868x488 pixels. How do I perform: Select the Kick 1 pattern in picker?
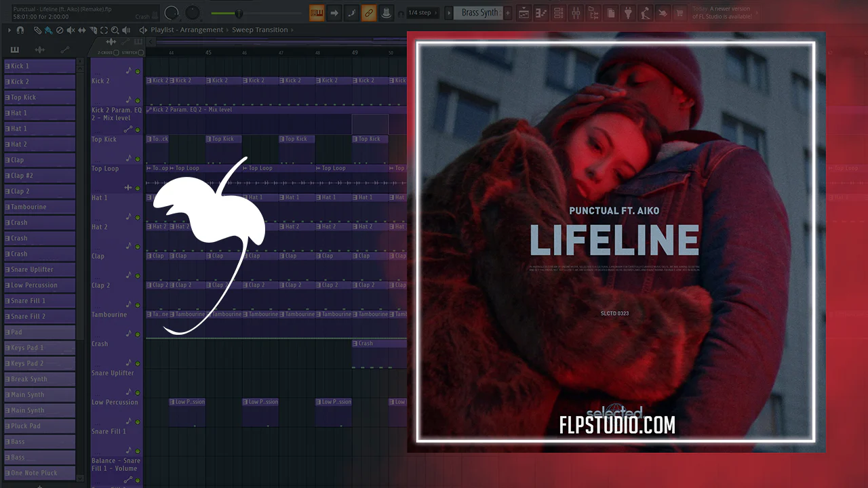[39, 66]
